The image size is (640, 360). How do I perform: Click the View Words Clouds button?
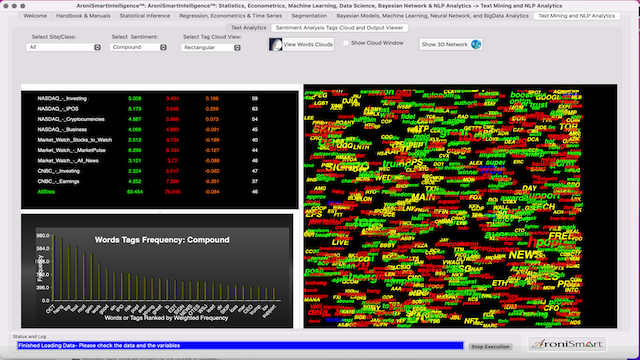click(301, 44)
